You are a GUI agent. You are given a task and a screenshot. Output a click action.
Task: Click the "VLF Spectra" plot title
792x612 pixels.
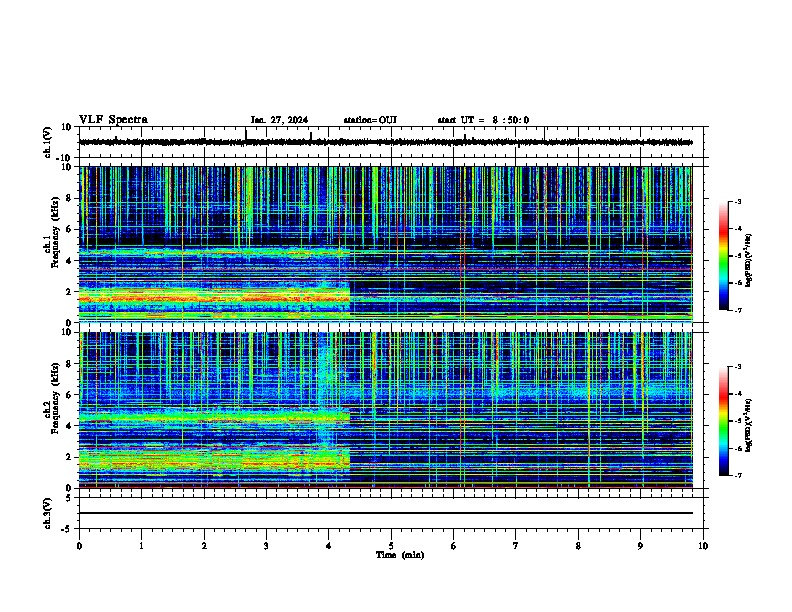point(113,120)
